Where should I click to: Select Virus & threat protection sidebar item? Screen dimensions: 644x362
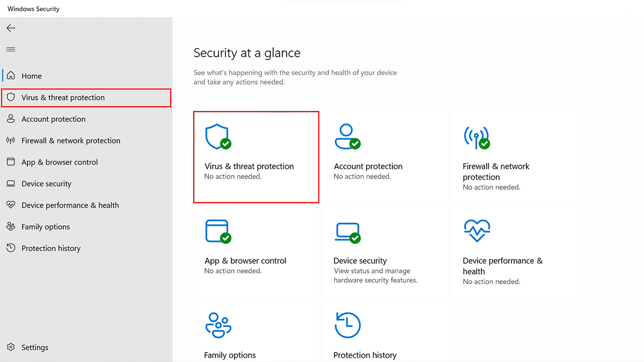coord(63,98)
